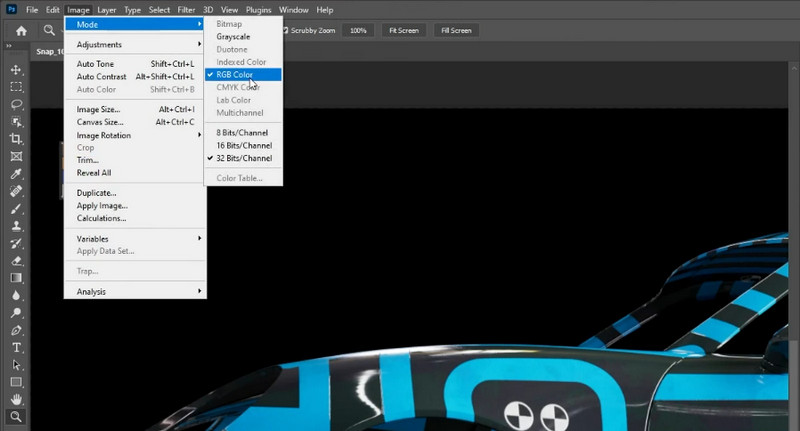This screenshot has height=431, width=800.
Task: Click the 100% zoom button
Action: [358, 31]
